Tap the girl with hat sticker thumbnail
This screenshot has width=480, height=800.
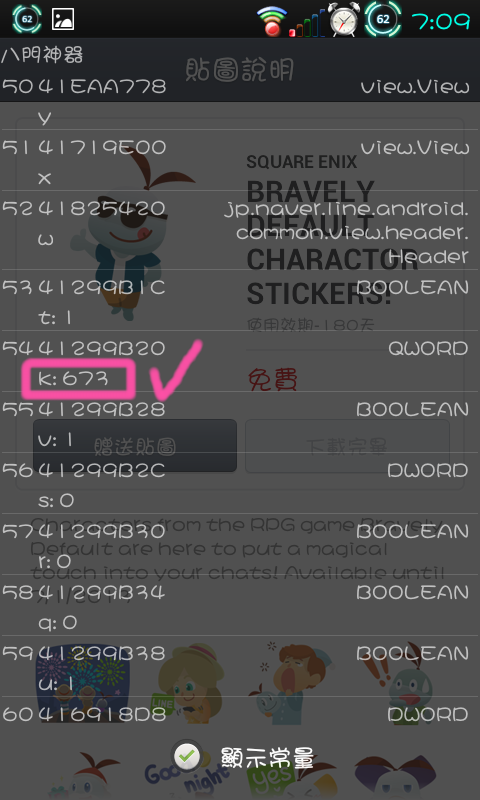(x=189, y=682)
